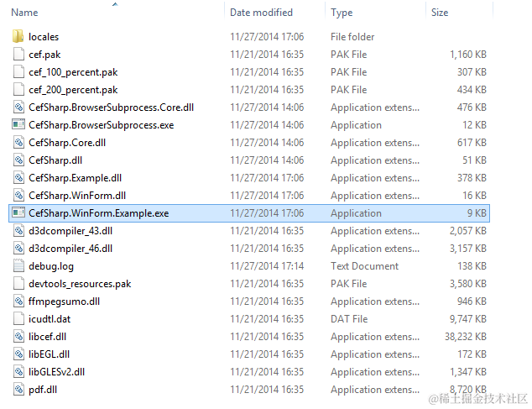Select CefSharp.BrowserSubprocess.Core.dll file name
Viewport: 532px width, 409px height.
(x=112, y=107)
